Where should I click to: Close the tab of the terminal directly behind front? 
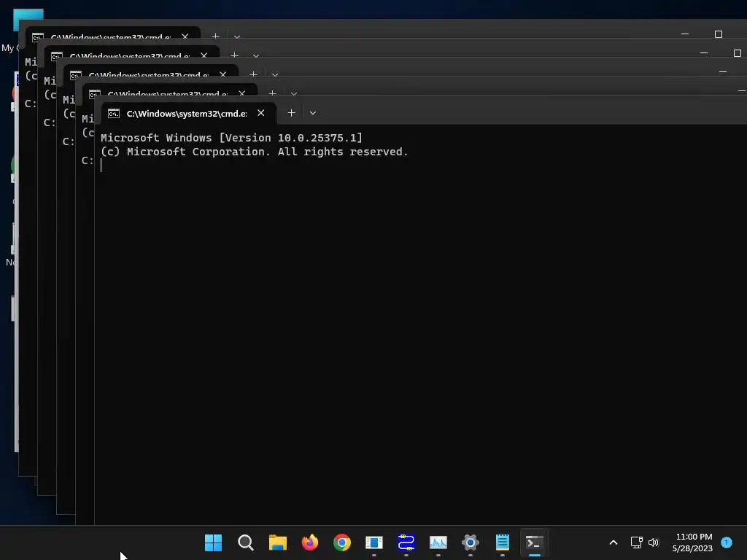(x=242, y=93)
